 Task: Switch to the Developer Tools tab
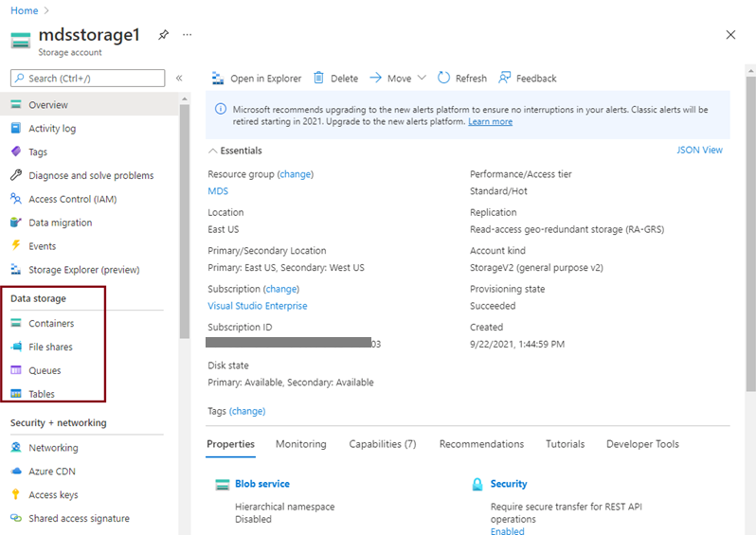coord(642,444)
